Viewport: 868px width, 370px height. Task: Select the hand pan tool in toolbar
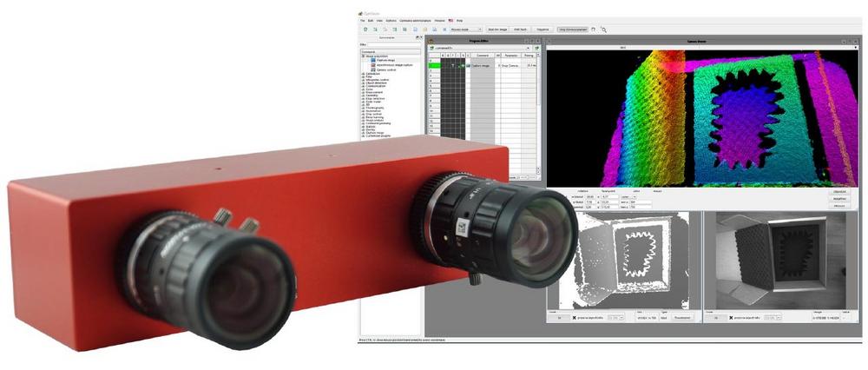pyautogui.click(x=593, y=30)
